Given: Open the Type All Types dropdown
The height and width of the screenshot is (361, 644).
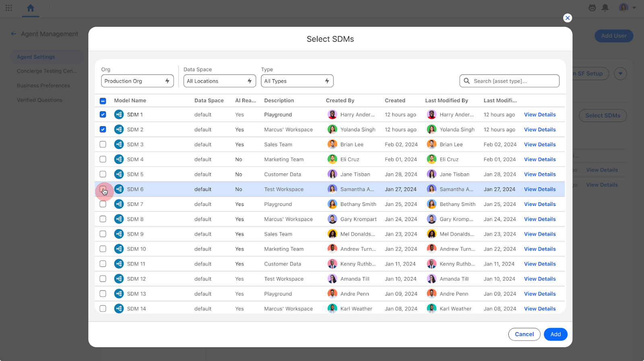Looking at the screenshot, I should (x=297, y=81).
